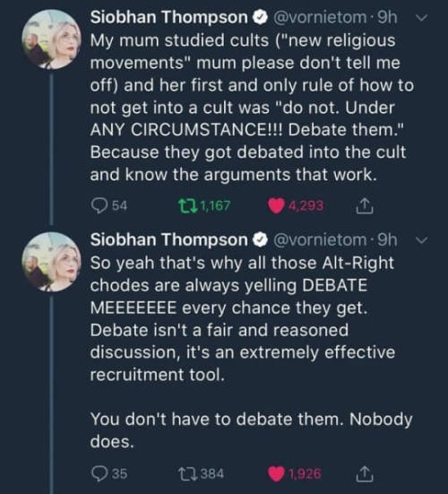Viewport: 448px width, 494px height.
Task: Click the @vornietom handle on the first tweet
Action: pyautogui.click(x=321, y=17)
